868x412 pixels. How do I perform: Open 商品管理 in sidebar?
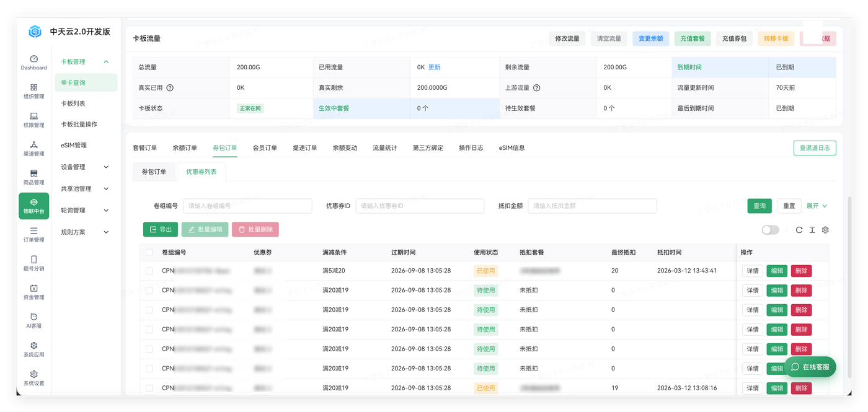click(33, 177)
